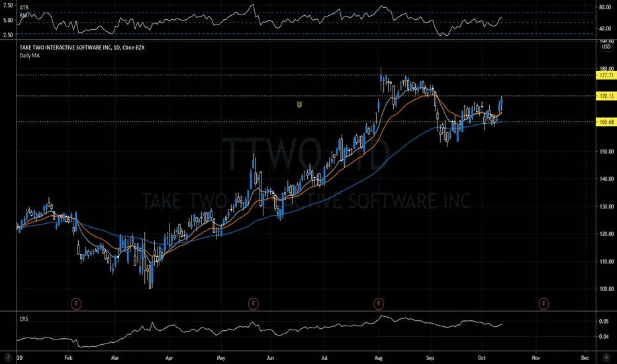Click the yellow alarm alert icon on chart
This screenshot has width=617, height=364.
pos(299,105)
